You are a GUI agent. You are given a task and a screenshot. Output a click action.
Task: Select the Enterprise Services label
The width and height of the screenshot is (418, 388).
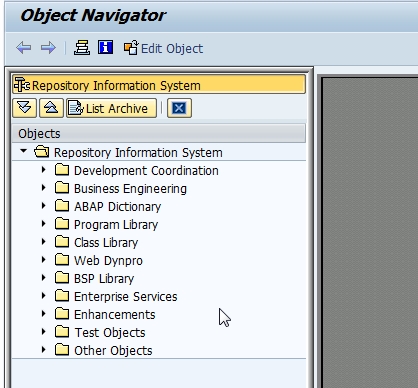point(126,297)
